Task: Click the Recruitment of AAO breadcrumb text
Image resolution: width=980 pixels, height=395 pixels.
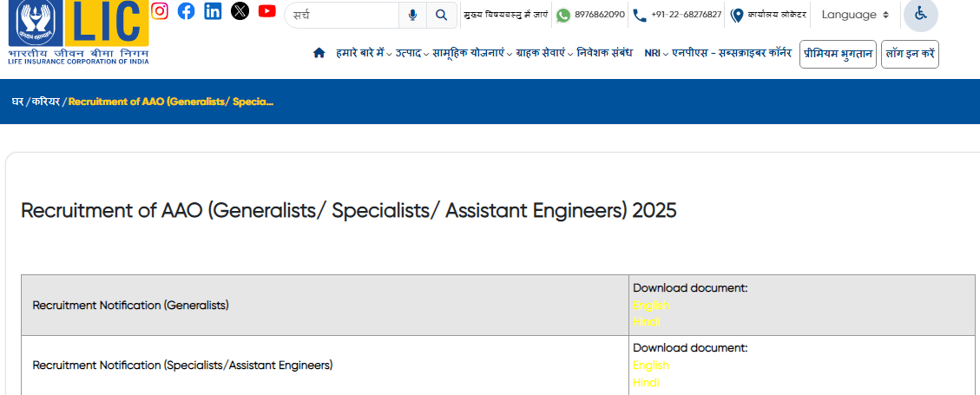Action: [x=171, y=102]
